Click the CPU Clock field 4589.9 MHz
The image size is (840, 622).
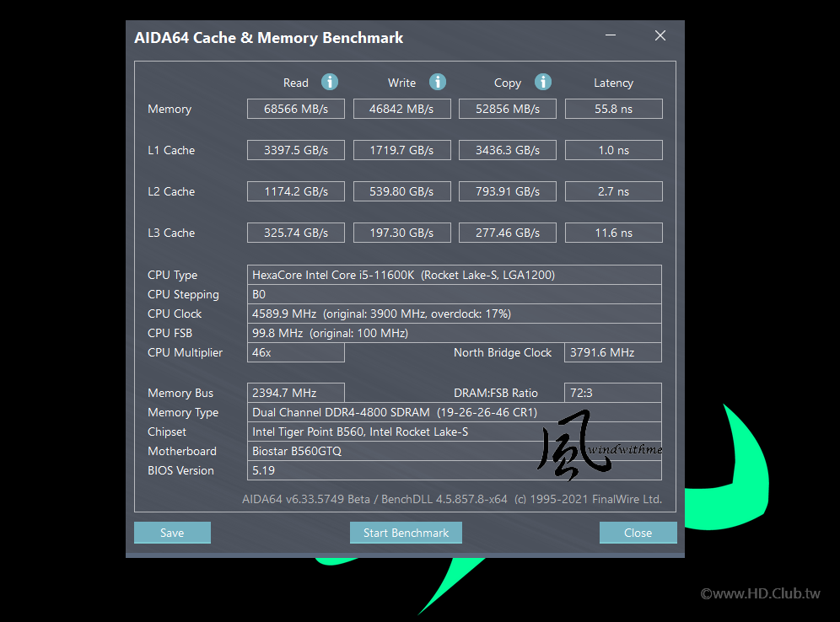click(455, 314)
